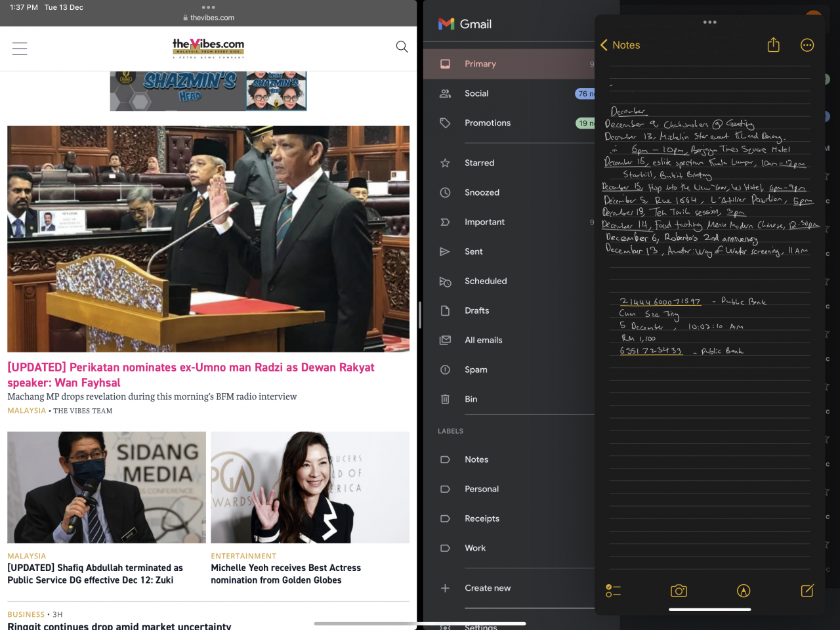Screen dimensions: 840x630
Task: Open the Perikatan nominates Radzi headline
Action: tap(191, 375)
